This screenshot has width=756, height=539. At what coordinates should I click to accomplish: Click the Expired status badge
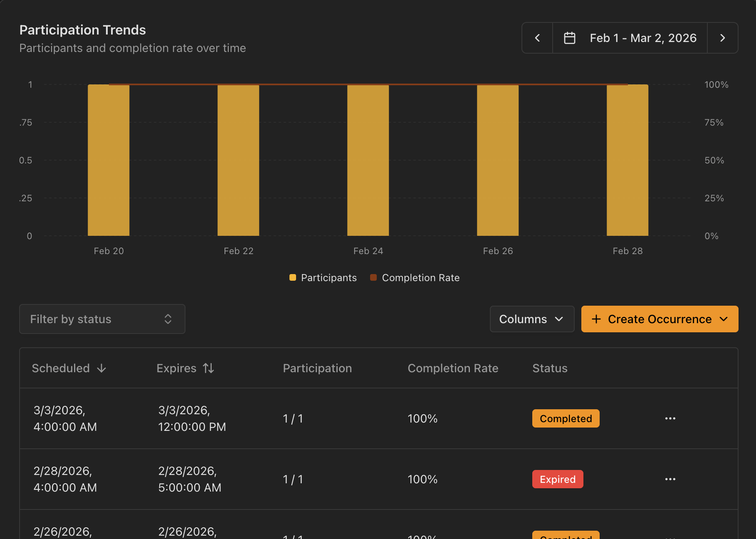(557, 479)
